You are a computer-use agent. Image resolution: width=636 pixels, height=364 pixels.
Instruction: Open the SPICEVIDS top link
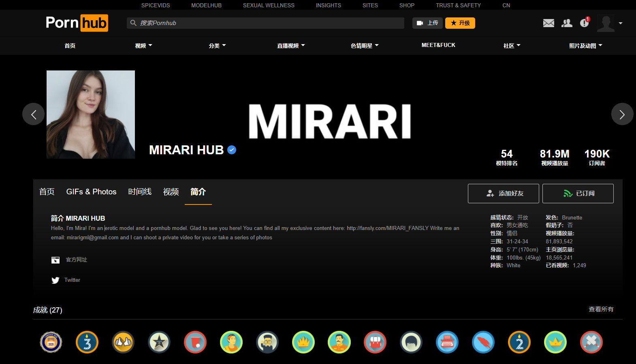tap(156, 5)
